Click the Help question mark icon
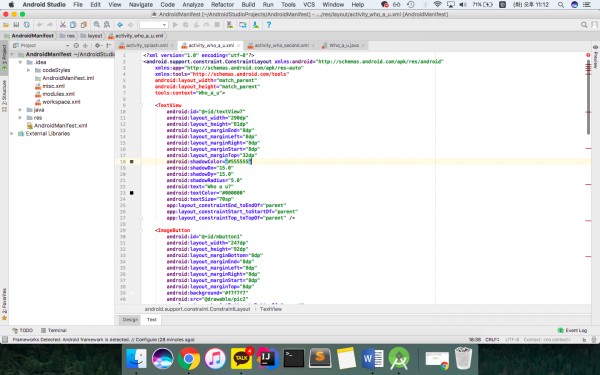Screen dimensions: 600x375 (269, 25)
